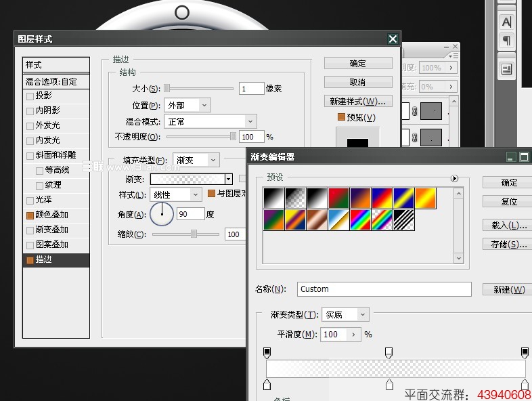Select 样式 styles in the left list
The width and height of the screenshot is (532, 401).
[x=56, y=64]
